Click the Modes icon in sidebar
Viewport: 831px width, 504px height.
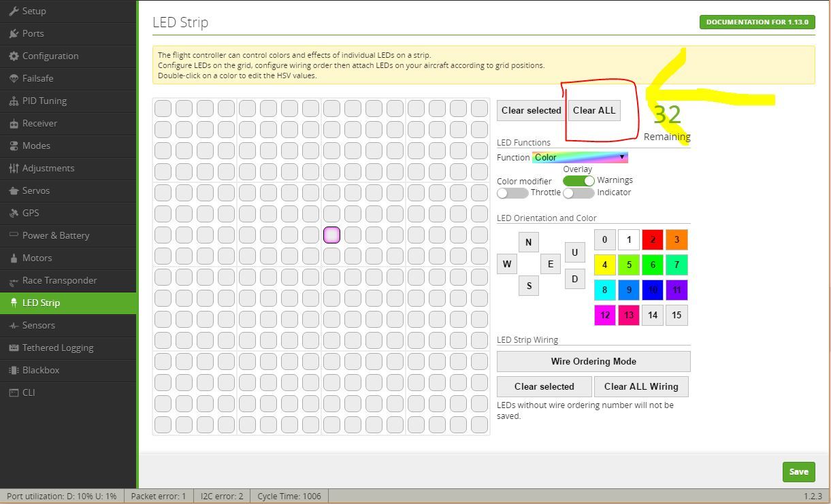click(x=14, y=146)
